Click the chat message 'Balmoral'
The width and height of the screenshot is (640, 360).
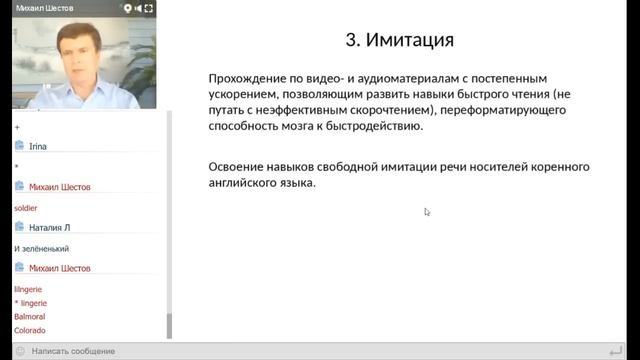[x=30, y=317]
